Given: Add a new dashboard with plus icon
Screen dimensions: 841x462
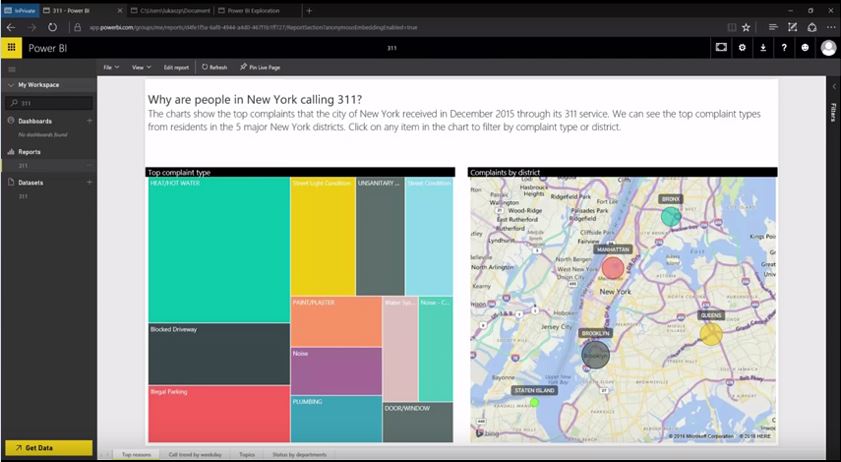Looking at the screenshot, I should click(x=90, y=121).
